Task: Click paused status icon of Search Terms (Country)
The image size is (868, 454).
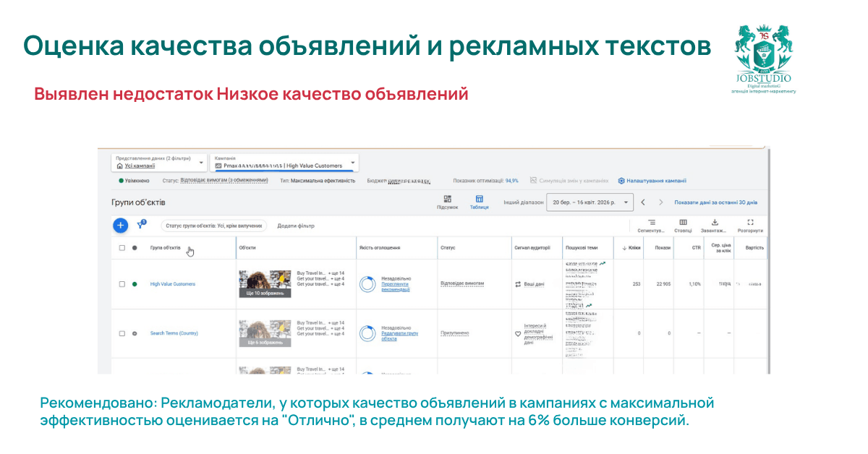Action: (135, 333)
